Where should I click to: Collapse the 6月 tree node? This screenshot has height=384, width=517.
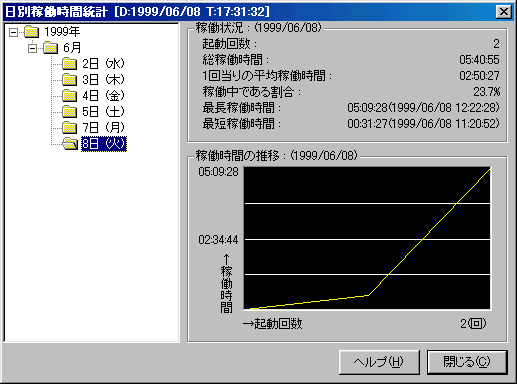pos(32,48)
